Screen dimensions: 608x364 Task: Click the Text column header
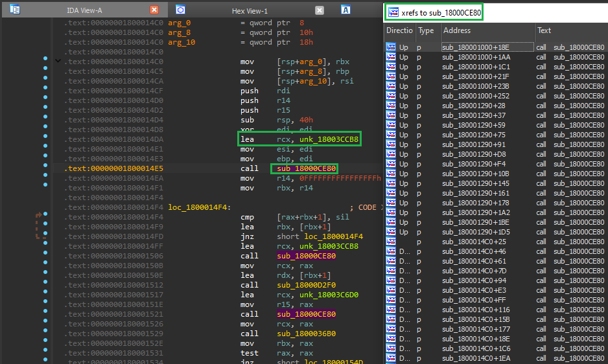coord(570,30)
